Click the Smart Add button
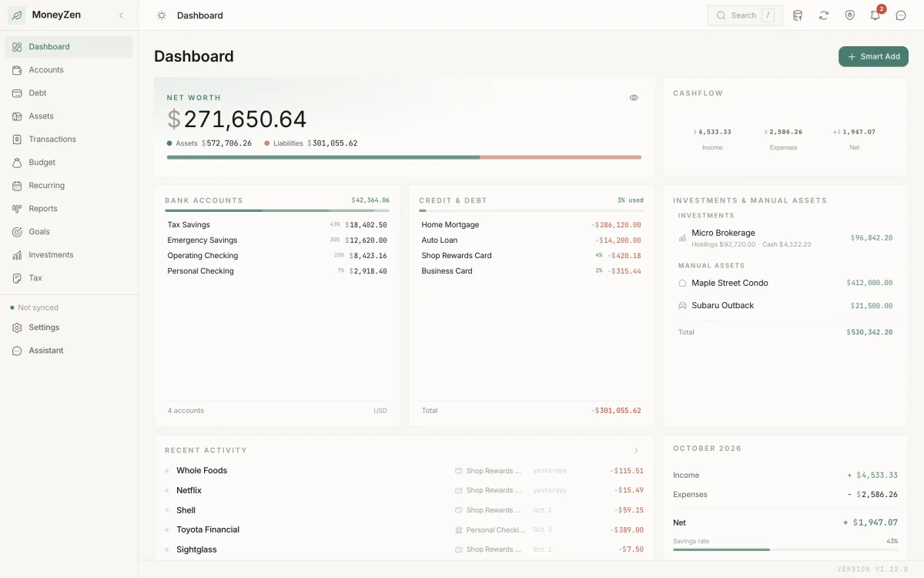 click(873, 56)
